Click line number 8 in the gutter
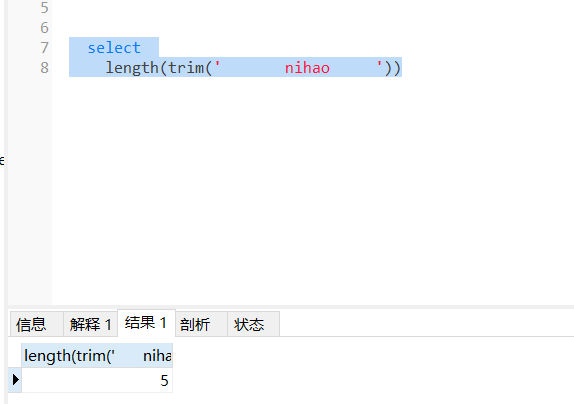 point(44,68)
